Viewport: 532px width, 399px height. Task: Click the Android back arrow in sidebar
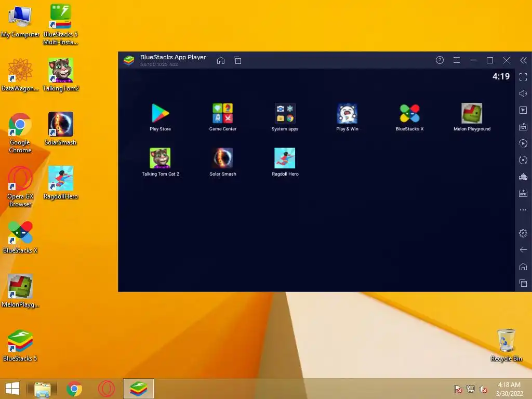click(523, 250)
